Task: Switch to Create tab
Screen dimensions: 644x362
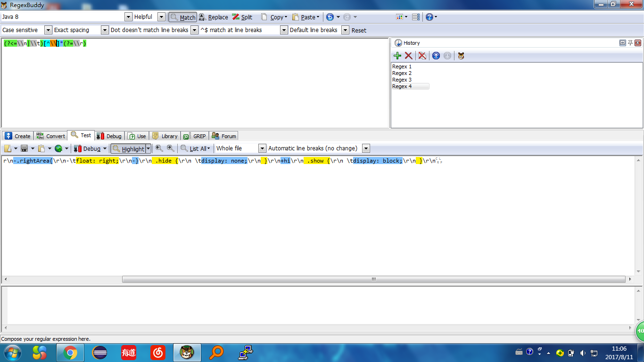Action: point(17,136)
